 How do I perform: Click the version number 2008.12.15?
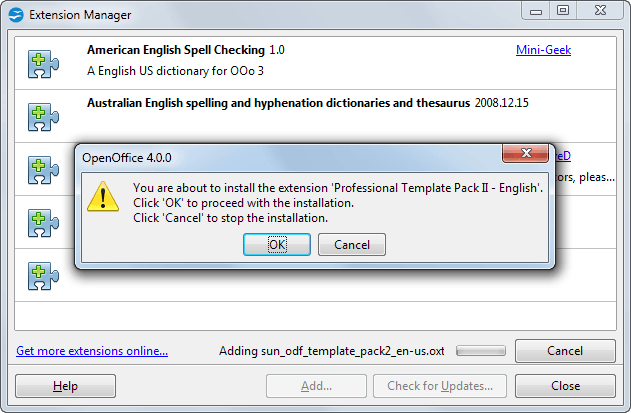point(501,103)
